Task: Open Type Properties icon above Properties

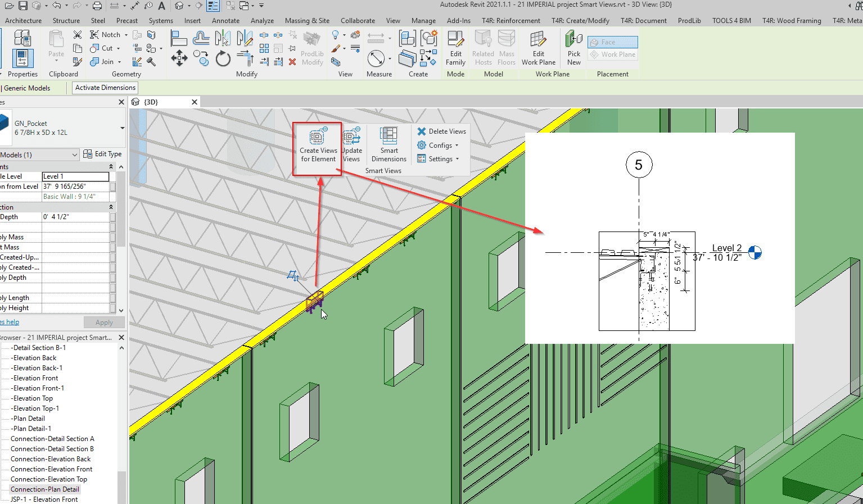Action: click(x=22, y=38)
